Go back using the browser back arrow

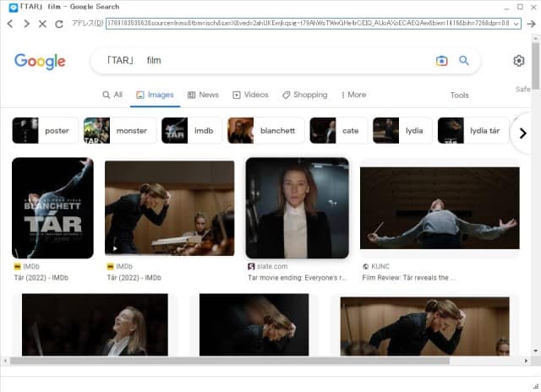[x=10, y=24]
